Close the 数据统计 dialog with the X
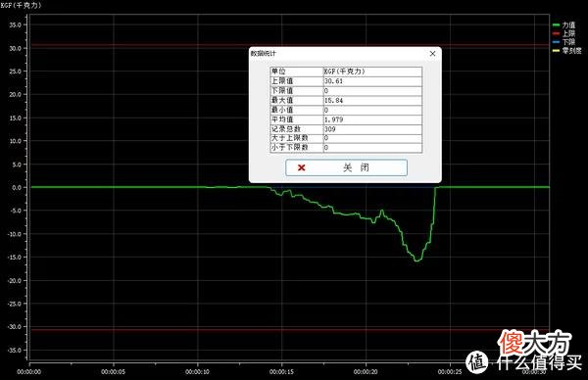This screenshot has width=588, height=380. click(432, 54)
